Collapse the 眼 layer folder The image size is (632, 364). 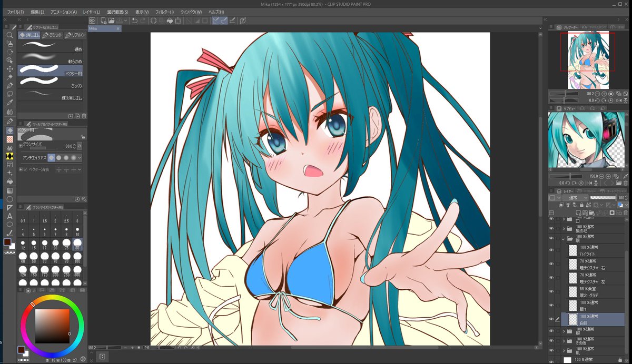click(x=564, y=239)
